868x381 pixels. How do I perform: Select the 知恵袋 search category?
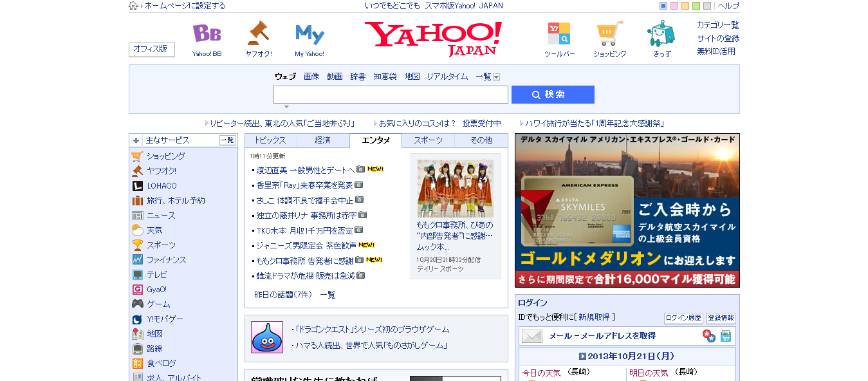tap(385, 77)
